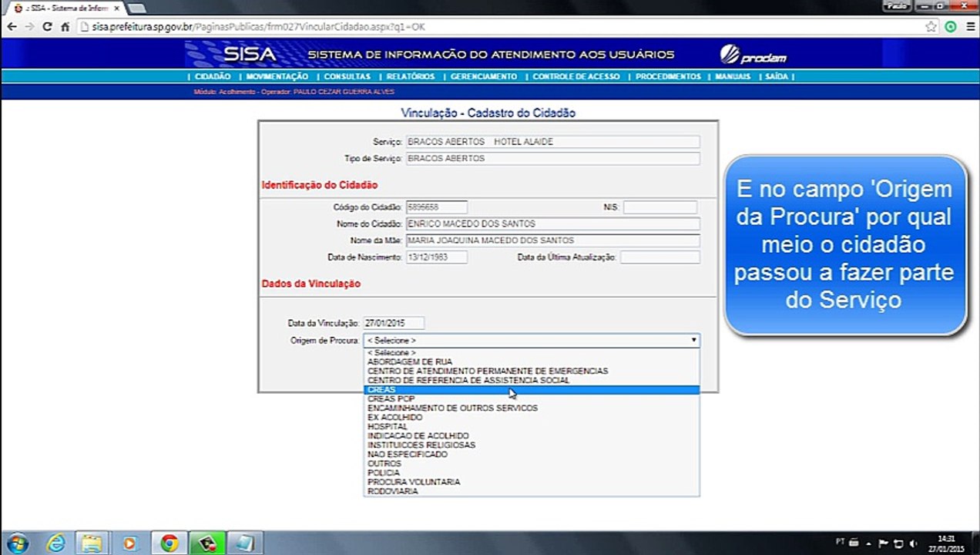Open the RELATÓRIOS menu
980x555 pixels.
(411, 77)
